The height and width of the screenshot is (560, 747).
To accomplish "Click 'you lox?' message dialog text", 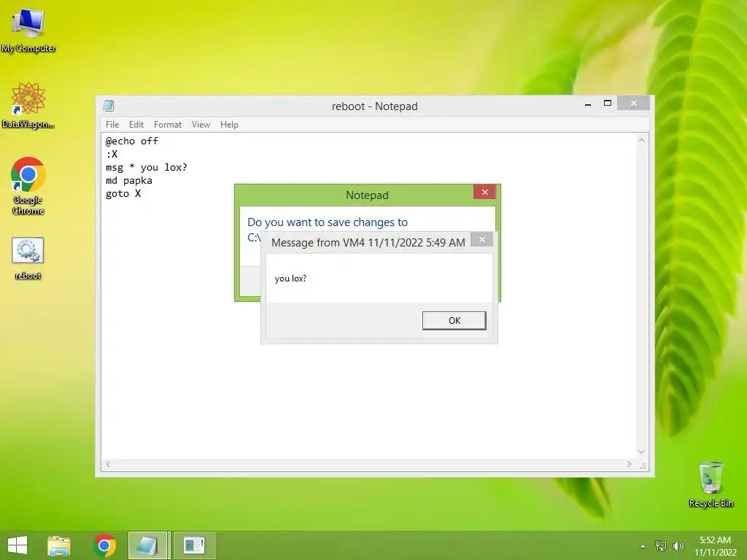I will (x=290, y=279).
